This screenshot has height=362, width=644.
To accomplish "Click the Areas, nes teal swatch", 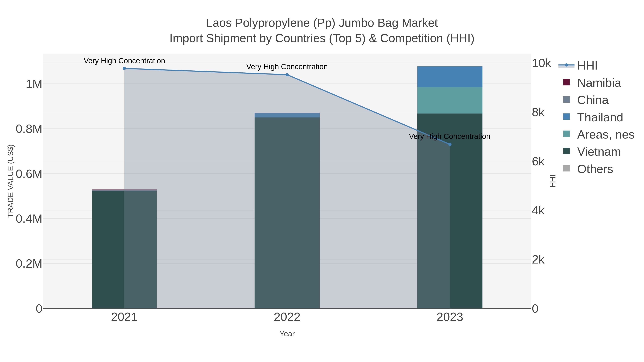I will [x=566, y=134].
